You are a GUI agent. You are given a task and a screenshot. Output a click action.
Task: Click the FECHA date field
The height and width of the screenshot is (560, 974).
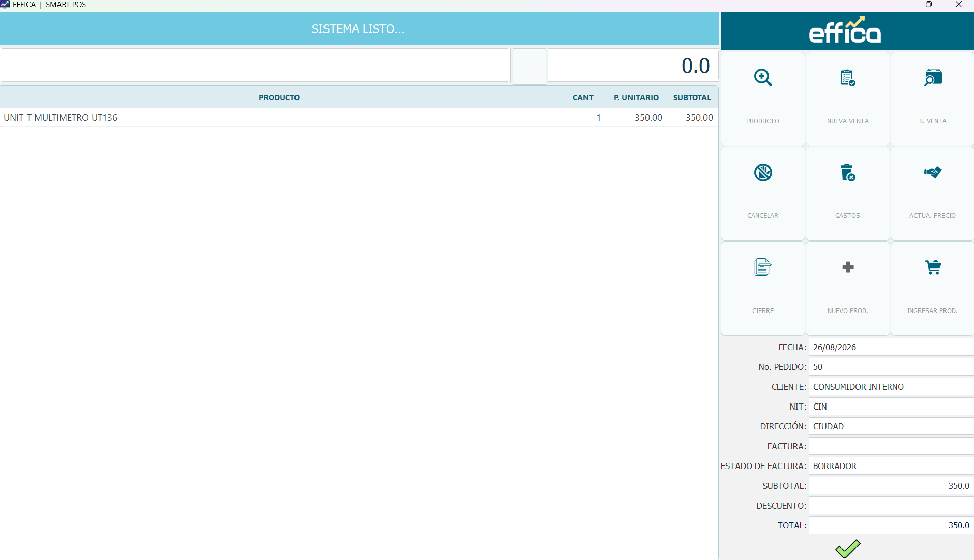click(891, 347)
